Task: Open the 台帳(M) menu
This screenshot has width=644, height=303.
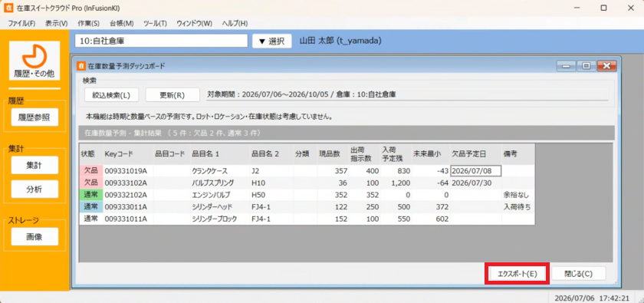Action: (x=122, y=24)
